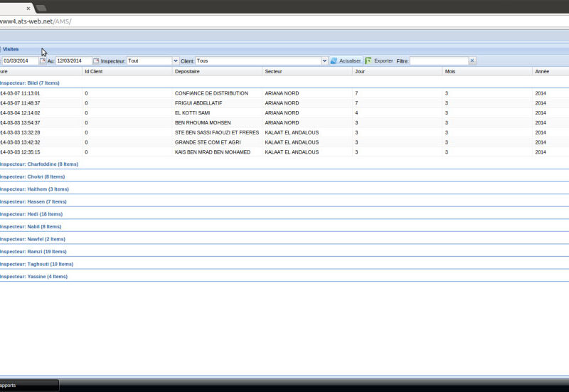Open the end date calendar picker

point(96,61)
